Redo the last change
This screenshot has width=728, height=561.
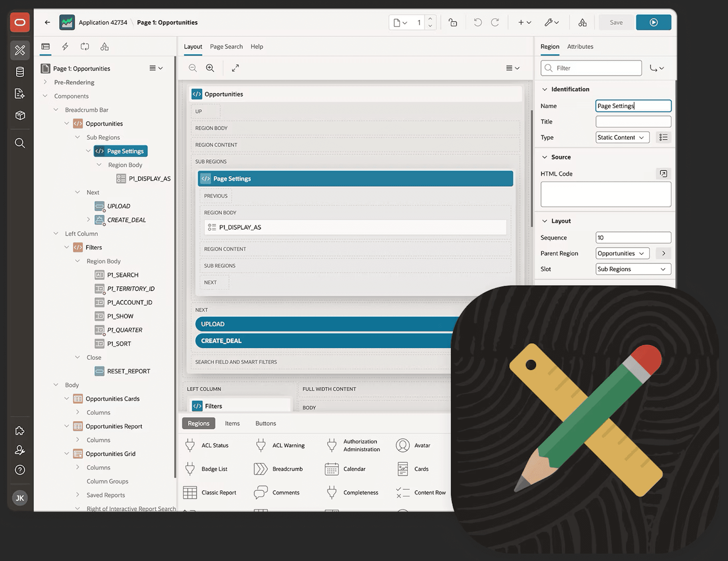(x=495, y=22)
